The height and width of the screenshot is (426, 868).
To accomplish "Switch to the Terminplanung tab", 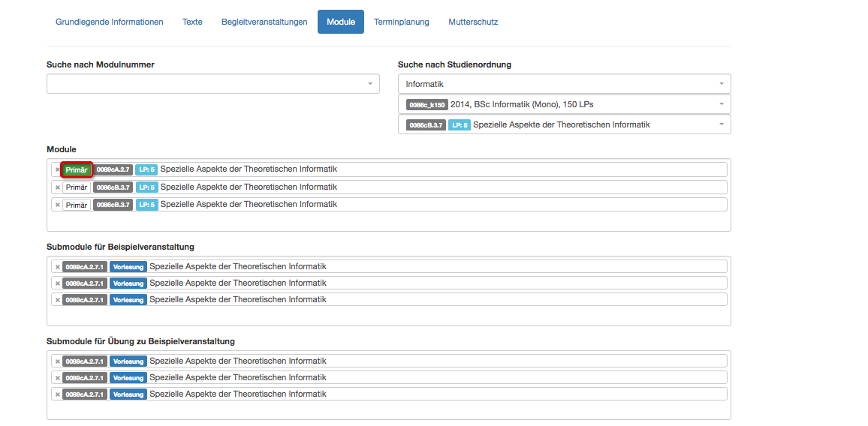I will (402, 22).
